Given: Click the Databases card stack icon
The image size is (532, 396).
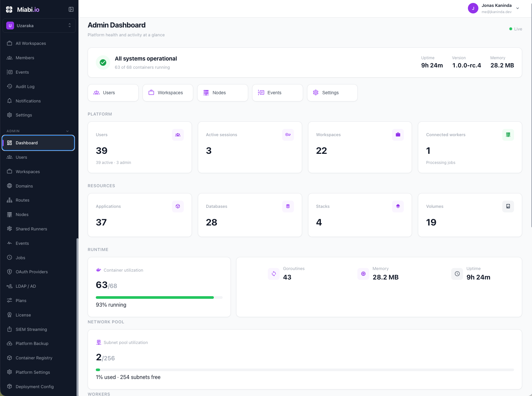Looking at the screenshot, I should tap(288, 206).
